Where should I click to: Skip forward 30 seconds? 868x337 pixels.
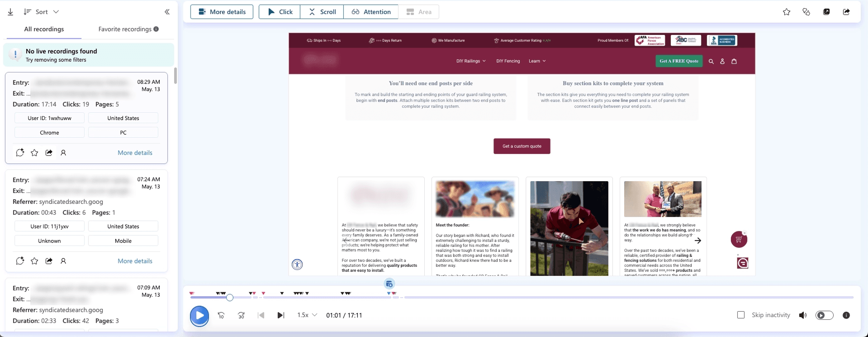(241, 315)
